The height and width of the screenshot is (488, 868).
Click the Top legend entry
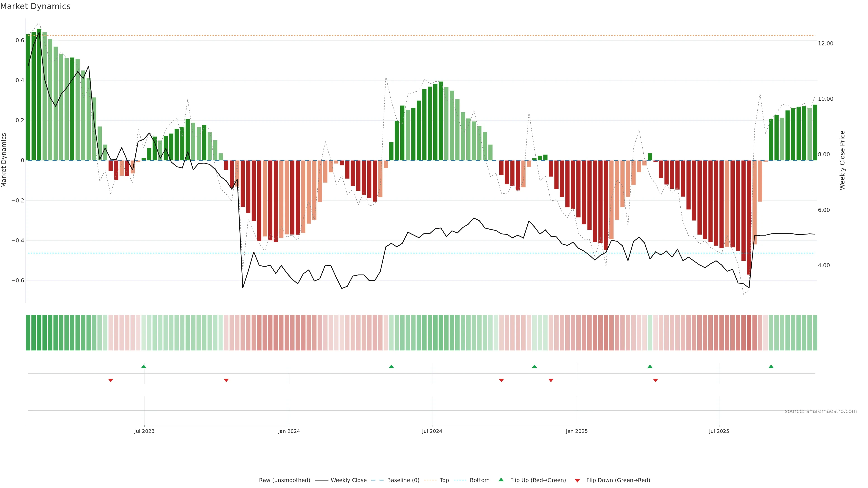click(444, 480)
